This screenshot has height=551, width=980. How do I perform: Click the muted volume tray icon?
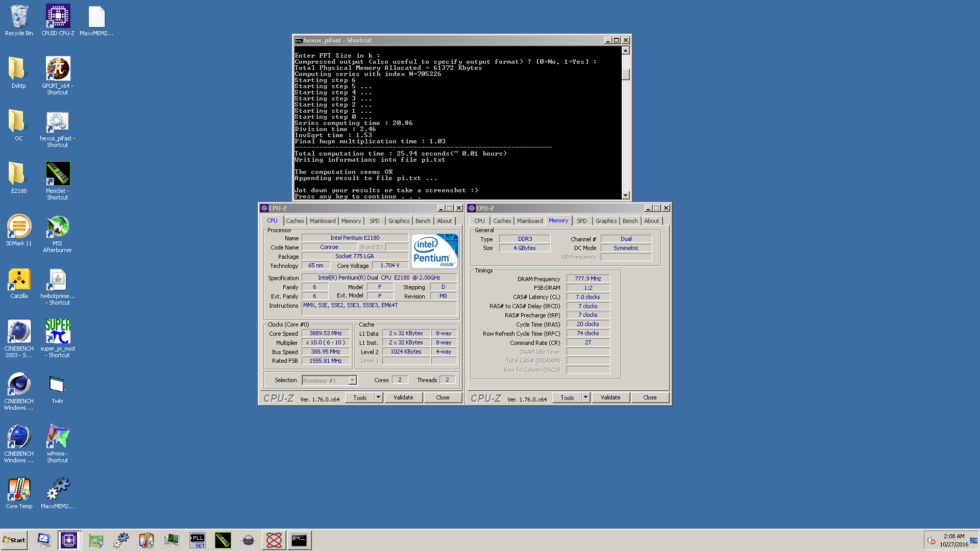[x=932, y=540]
